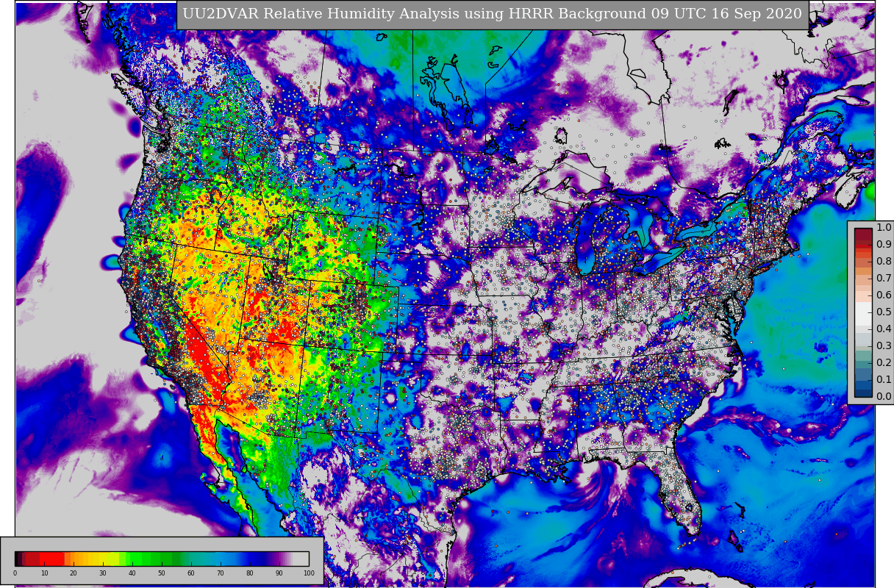The height and width of the screenshot is (588, 894).
Task: Pick the teal swatch beside 0.2 on right colorbar
Action: click(863, 364)
